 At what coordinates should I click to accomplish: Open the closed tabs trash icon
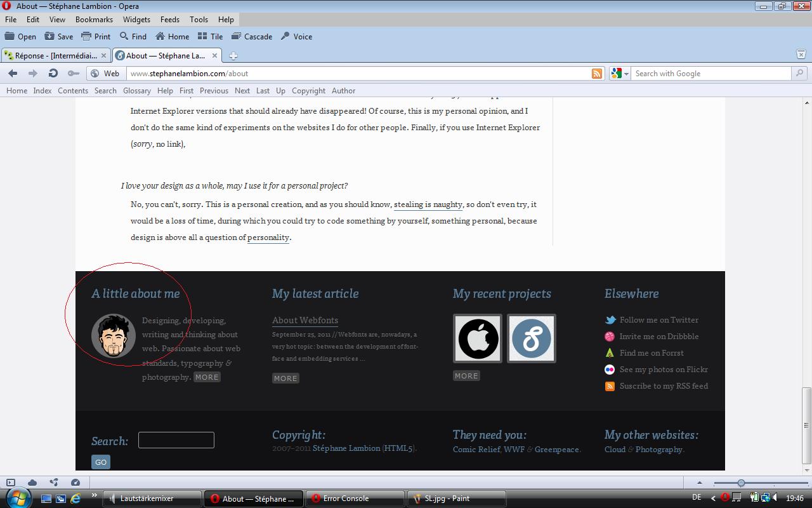coord(801,55)
